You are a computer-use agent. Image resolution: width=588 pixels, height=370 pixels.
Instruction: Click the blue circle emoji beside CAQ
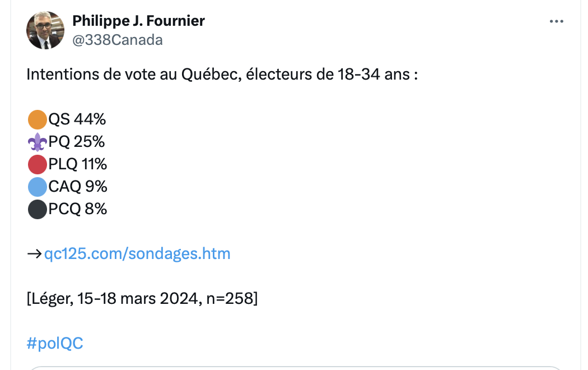coord(37,187)
